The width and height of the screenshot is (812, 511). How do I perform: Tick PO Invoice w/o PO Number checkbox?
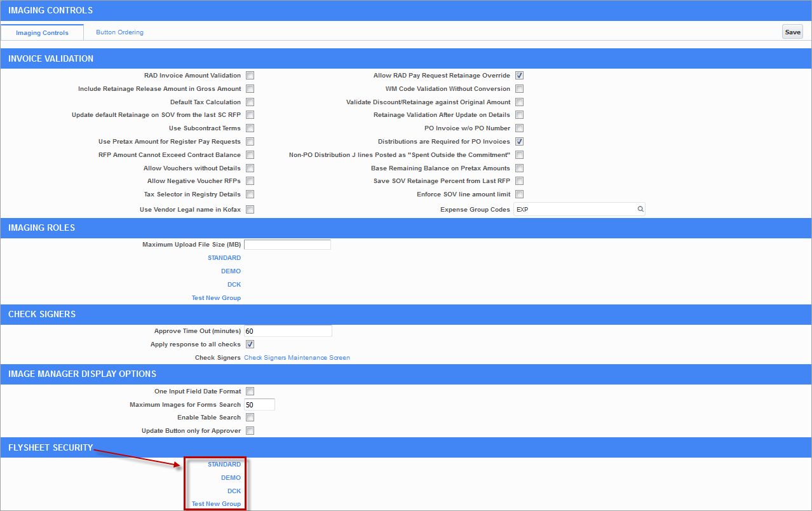(520, 128)
